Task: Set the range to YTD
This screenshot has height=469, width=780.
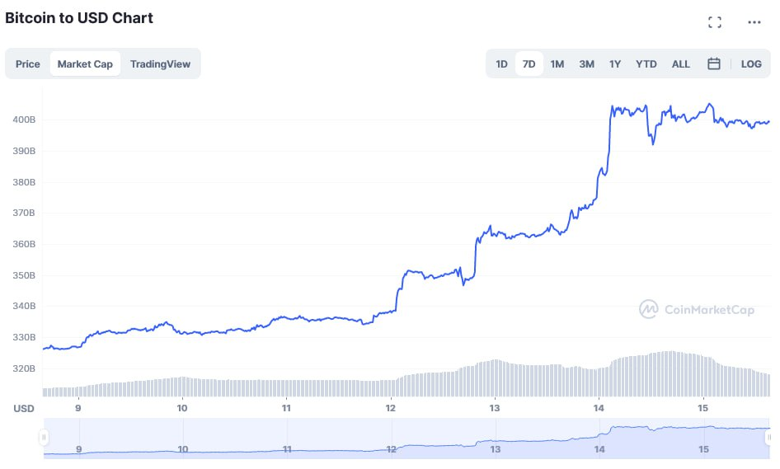Action: click(x=647, y=64)
